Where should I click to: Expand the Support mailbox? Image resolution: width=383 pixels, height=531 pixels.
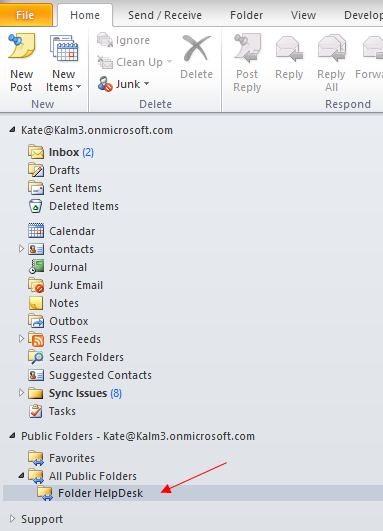point(13,518)
